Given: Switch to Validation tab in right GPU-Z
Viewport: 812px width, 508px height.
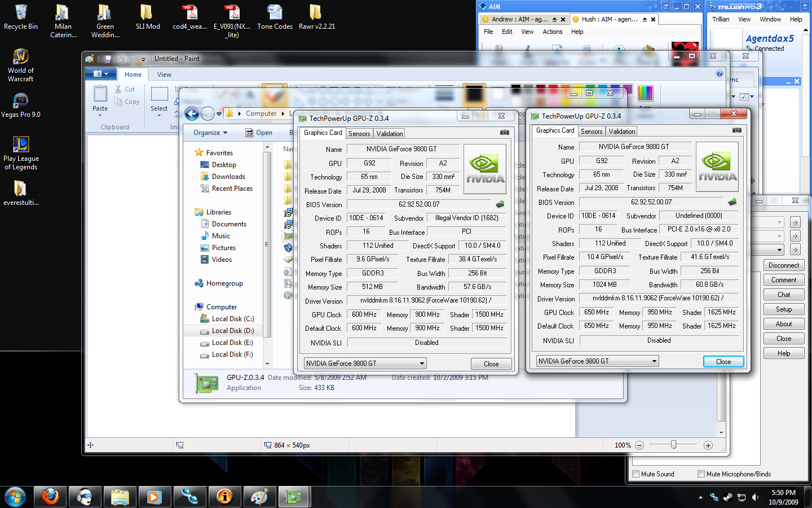Looking at the screenshot, I should point(622,132).
